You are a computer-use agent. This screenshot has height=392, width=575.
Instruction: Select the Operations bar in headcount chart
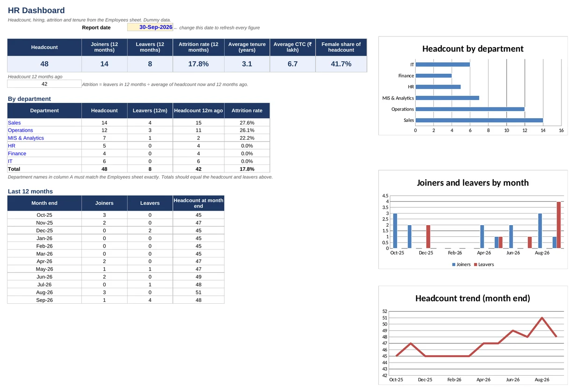click(x=470, y=109)
